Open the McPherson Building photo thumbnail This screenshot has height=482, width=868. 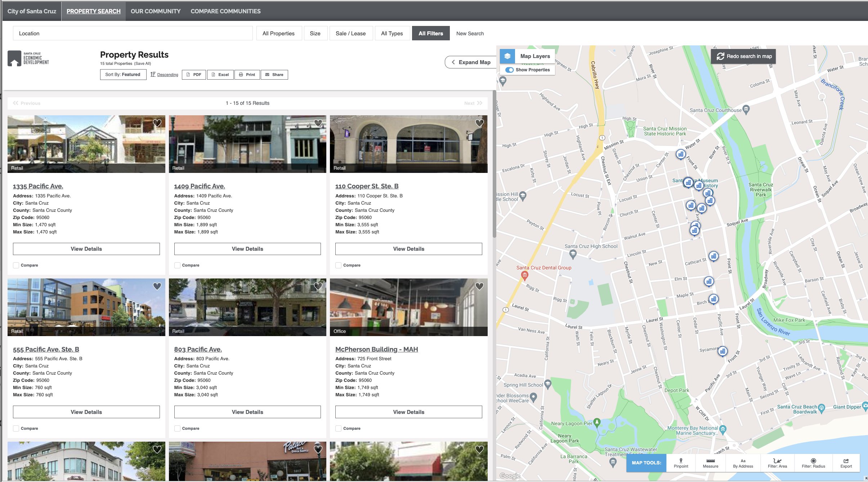tap(409, 307)
